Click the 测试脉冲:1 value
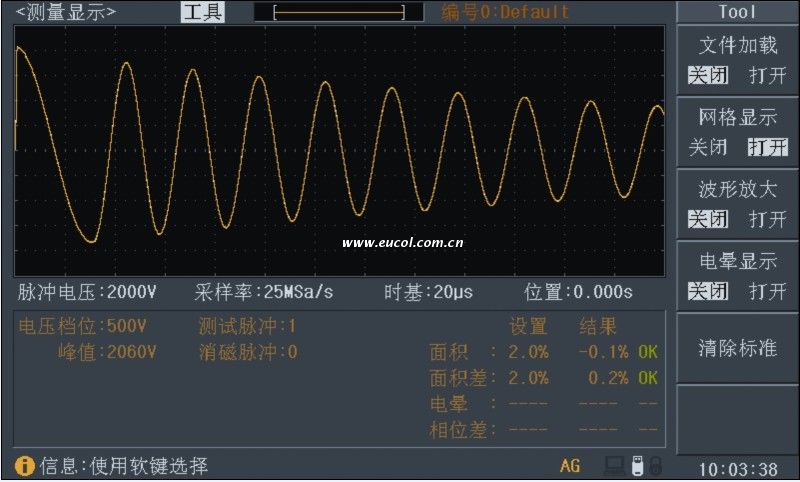 tap(247, 326)
